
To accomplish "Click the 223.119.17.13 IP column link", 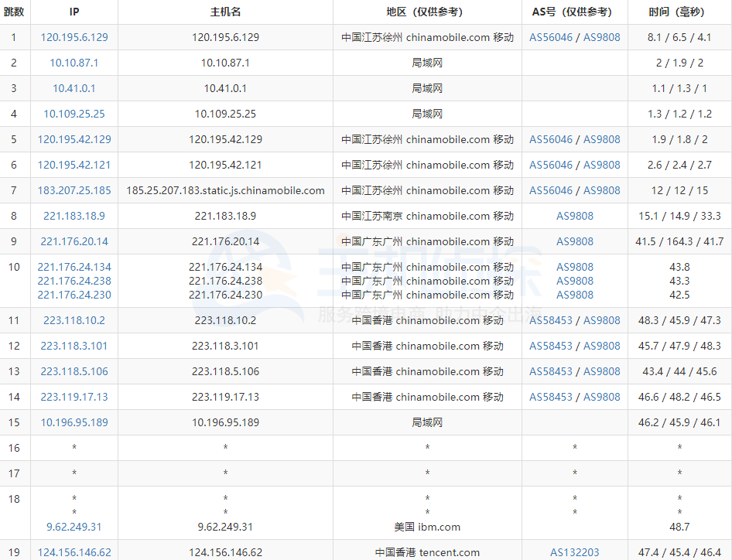I will (74, 397).
